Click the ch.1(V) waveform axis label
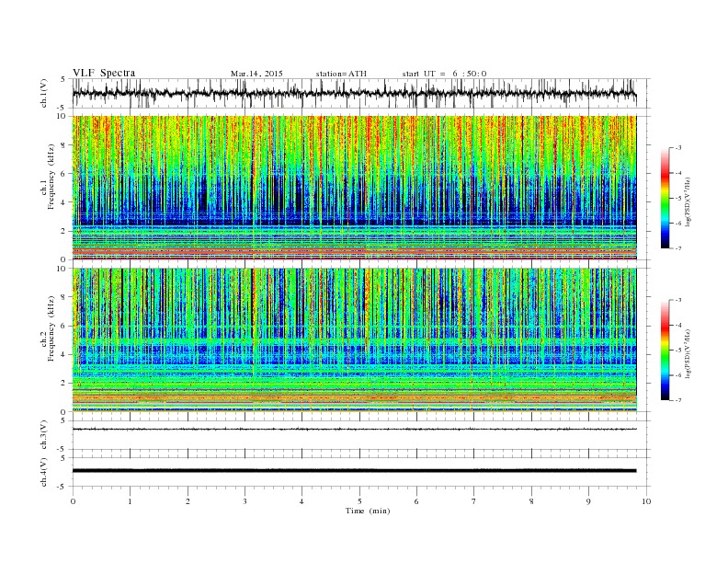The image size is (728, 563). click(45, 93)
